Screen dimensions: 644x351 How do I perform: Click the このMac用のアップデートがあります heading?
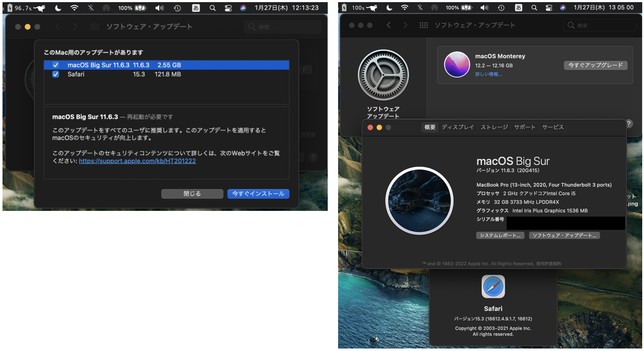[x=93, y=53]
